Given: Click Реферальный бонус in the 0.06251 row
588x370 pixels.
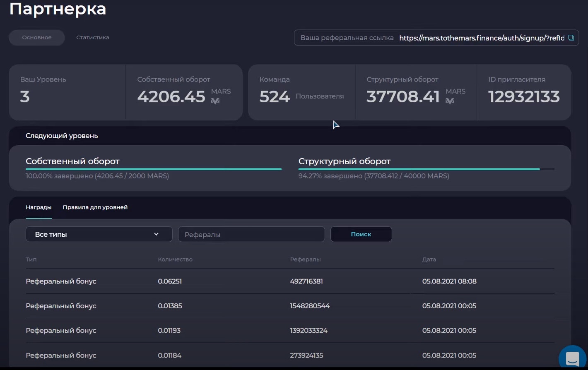Looking at the screenshot, I should 61,281.
